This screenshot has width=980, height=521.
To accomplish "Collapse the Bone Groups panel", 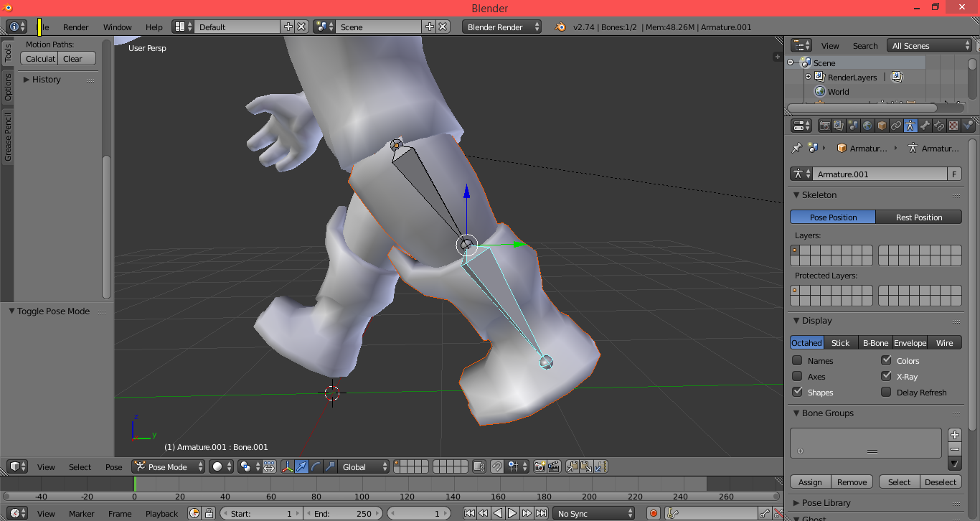I will [796, 413].
